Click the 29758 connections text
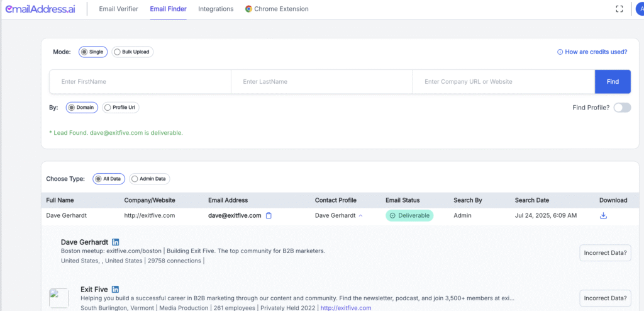Screen dimensions: 644x311 point(174,261)
